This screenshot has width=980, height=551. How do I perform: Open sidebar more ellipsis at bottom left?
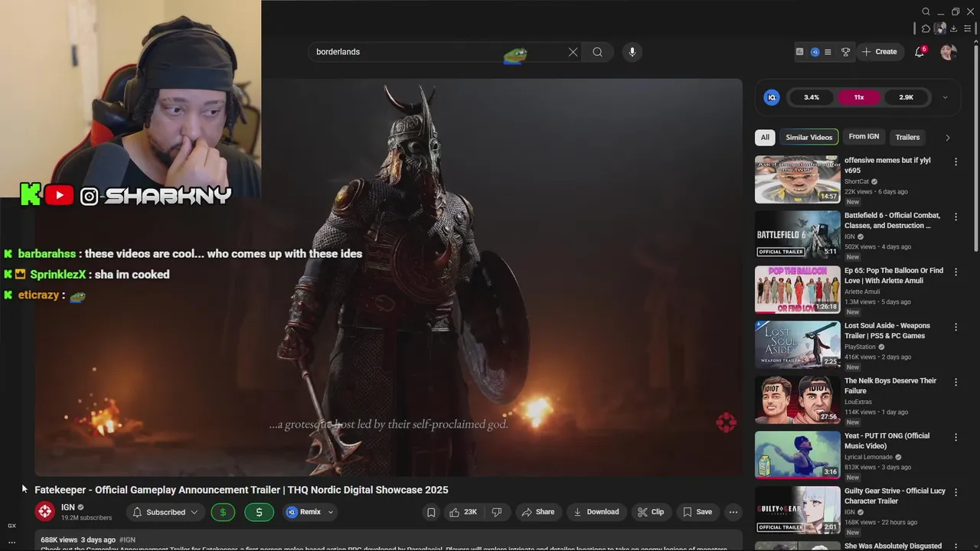(x=11, y=542)
